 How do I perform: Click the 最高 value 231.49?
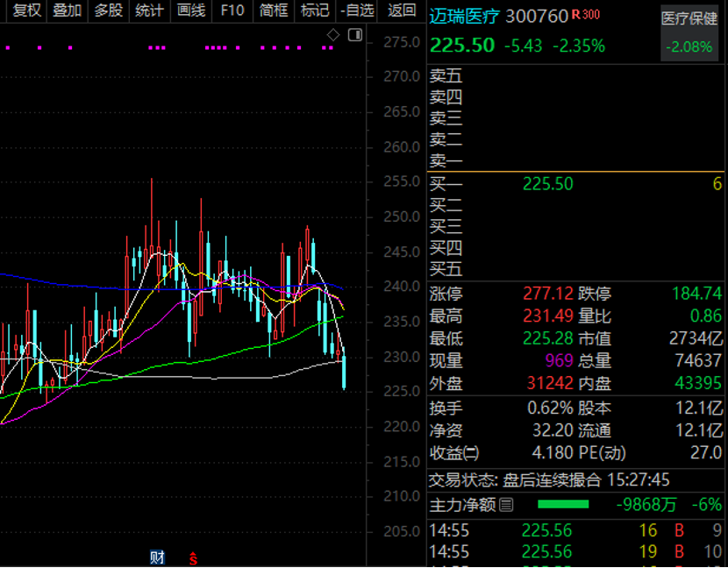pos(548,316)
